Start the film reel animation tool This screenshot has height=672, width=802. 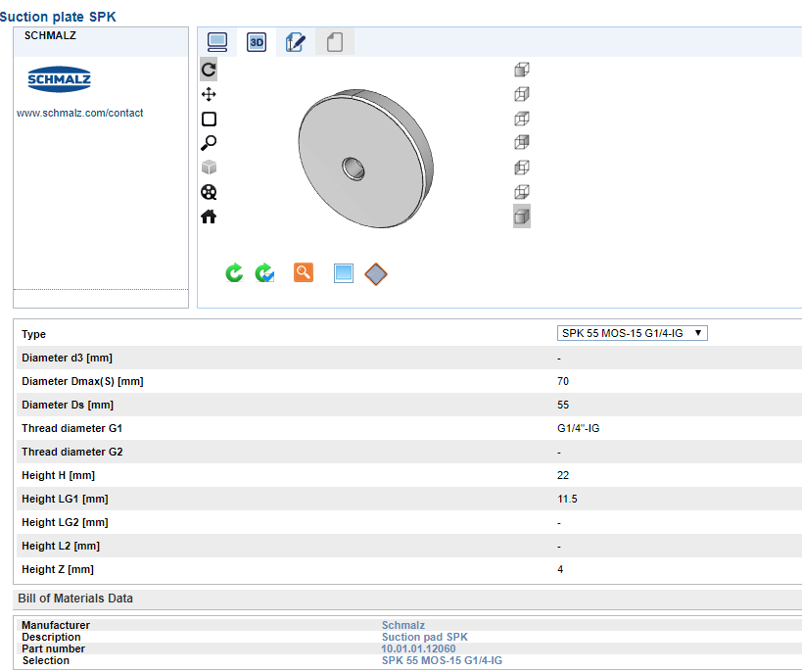[209, 192]
